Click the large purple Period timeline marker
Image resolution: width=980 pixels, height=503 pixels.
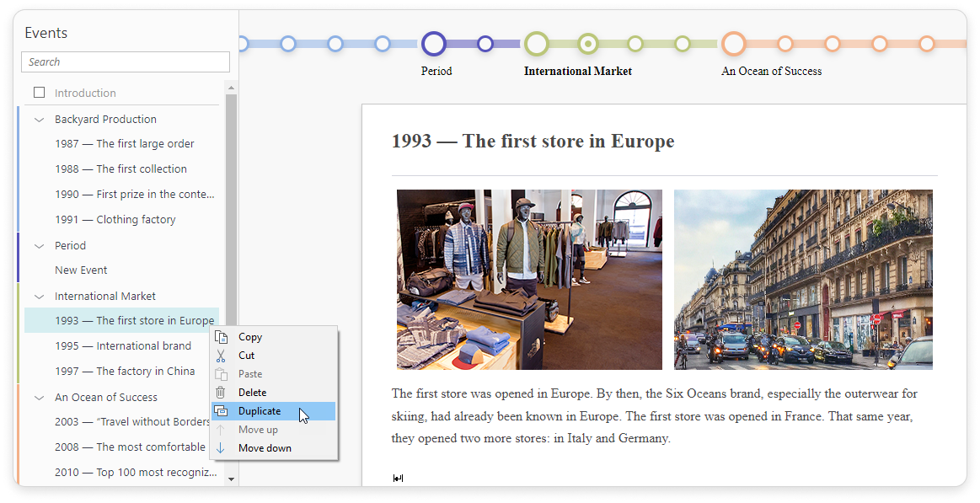pos(434,44)
